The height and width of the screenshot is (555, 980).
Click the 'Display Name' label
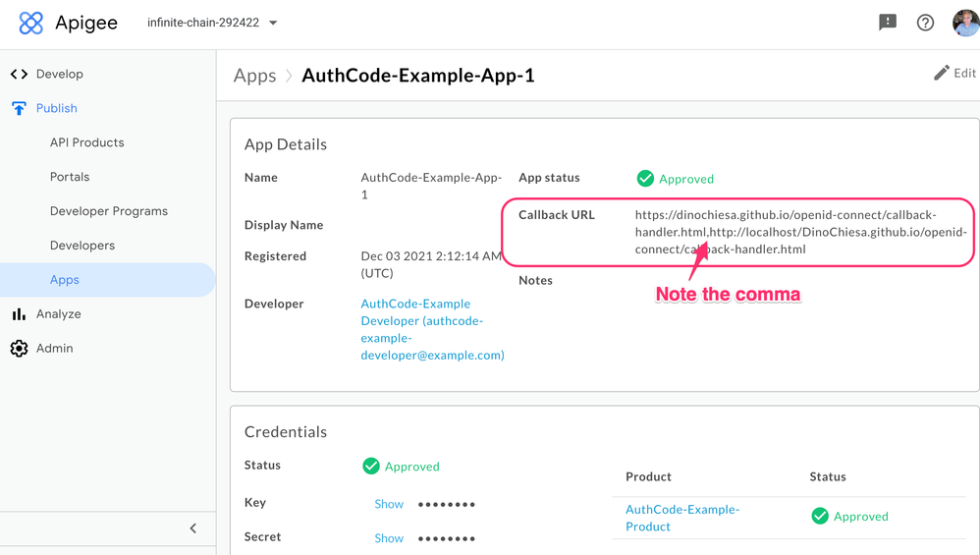pyautogui.click(x=284, y=225)
